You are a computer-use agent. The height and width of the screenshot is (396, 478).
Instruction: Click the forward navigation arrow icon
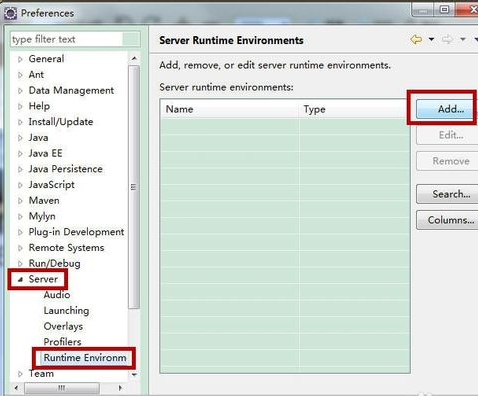(447, 40)
